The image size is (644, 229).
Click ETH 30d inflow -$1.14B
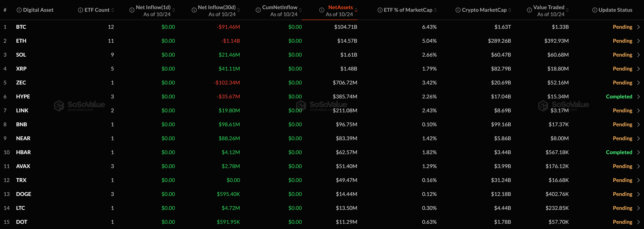(231, 41)
